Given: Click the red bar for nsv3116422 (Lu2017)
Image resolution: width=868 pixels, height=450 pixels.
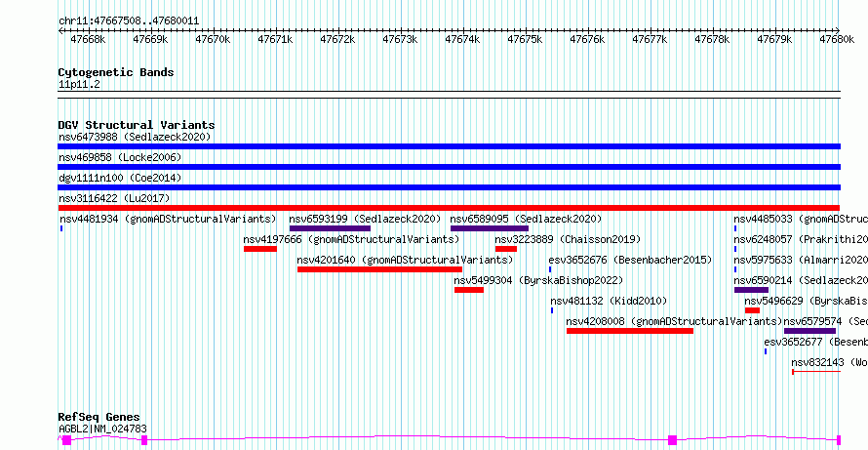Looking at the screenshot, I should (x=449, y=208).
